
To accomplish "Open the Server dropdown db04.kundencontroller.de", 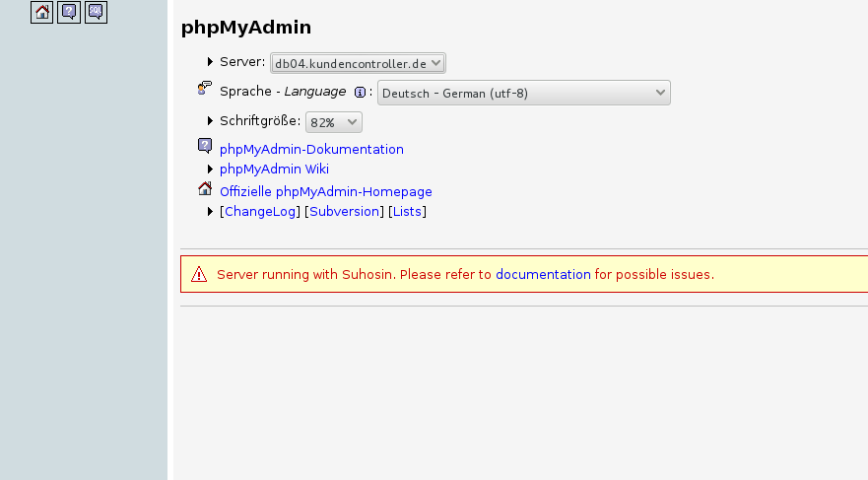I will click(x=358, y=63).
